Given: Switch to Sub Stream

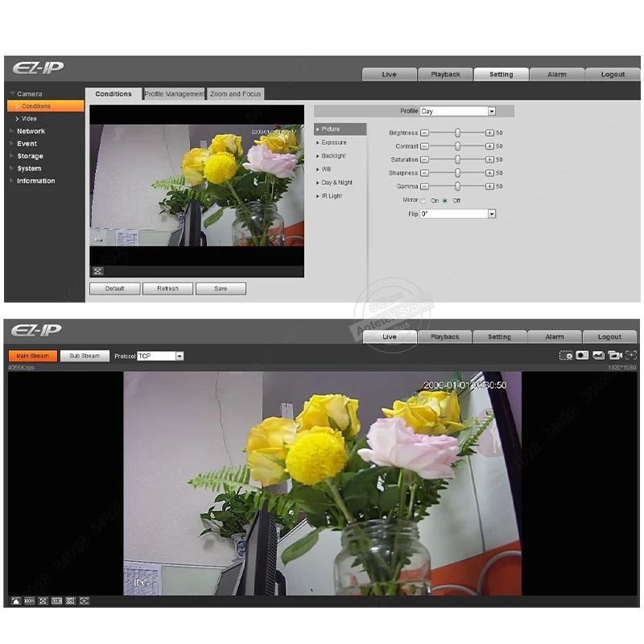Looking at the screenshot, I should click(x=85, y=356).
